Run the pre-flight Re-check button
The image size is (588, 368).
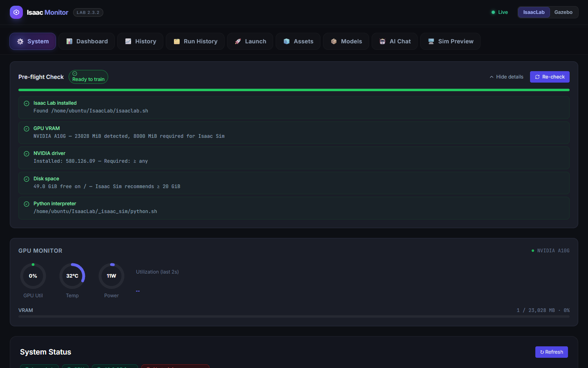tap(550, 77)
